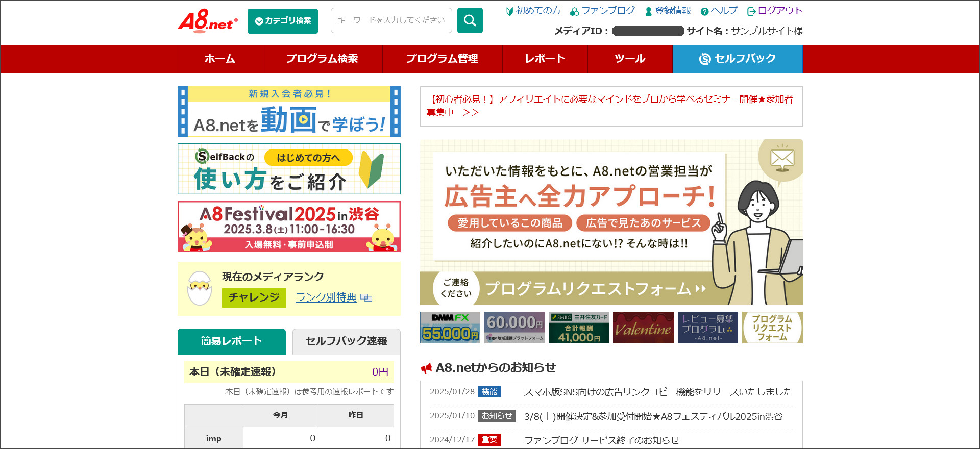Viewport: 980px width, 449px height.
Task: Click the チャレンジ rank badge
Action: pyautogui.click(x=254, y=298)
